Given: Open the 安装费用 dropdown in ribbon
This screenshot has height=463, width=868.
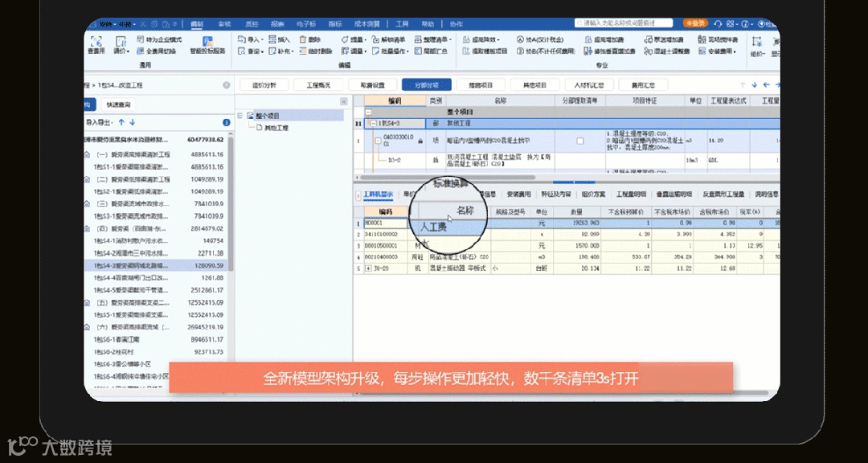Looking at the screenshot, I should [718, 51].
